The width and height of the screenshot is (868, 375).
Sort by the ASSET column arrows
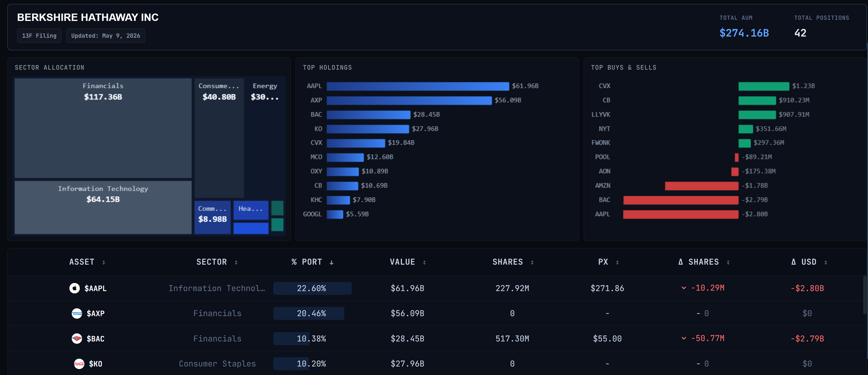104,263
